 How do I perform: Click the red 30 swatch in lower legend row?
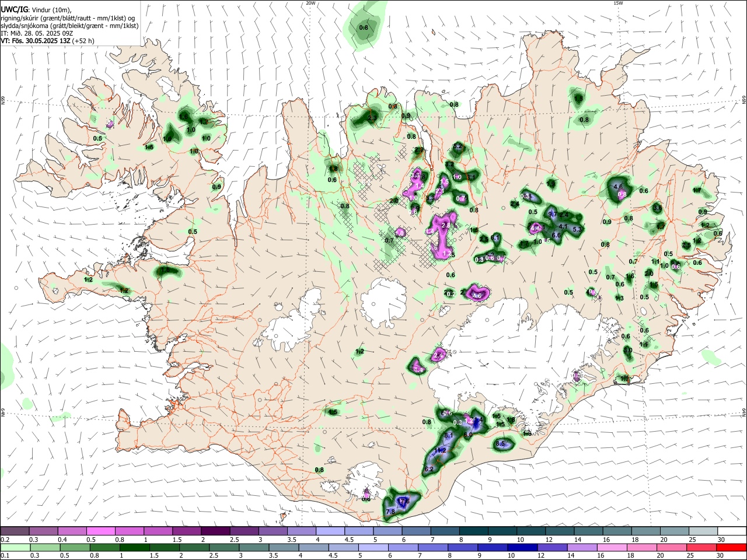[x=732, y=548]
